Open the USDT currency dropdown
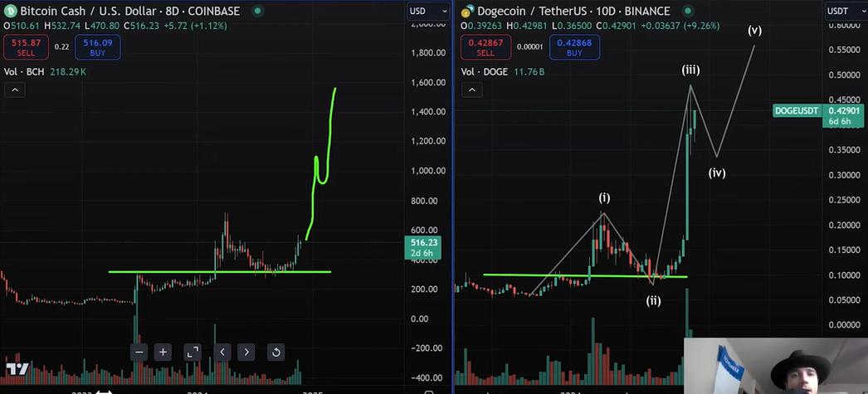 coord(846,11)
